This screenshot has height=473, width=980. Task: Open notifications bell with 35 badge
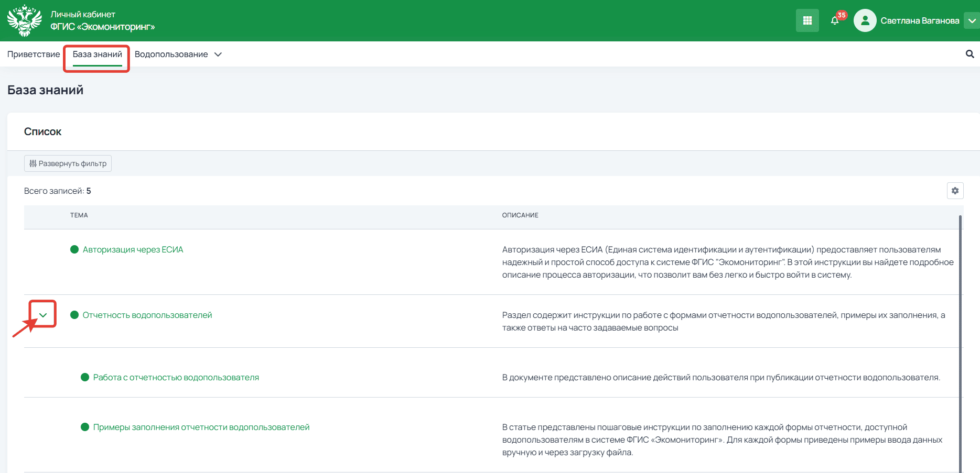pos(835,21)
